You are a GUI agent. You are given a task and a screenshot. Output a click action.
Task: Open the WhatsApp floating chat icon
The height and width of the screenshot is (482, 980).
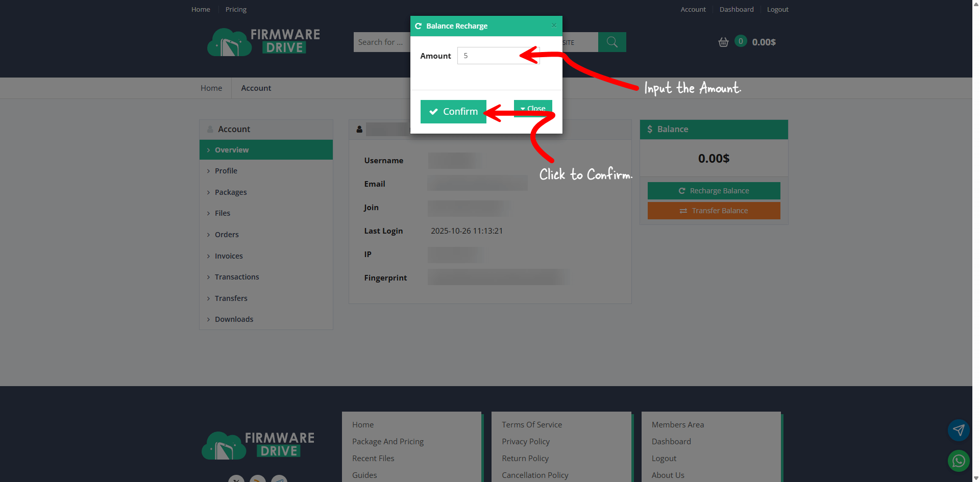click(x=959, y=461)
